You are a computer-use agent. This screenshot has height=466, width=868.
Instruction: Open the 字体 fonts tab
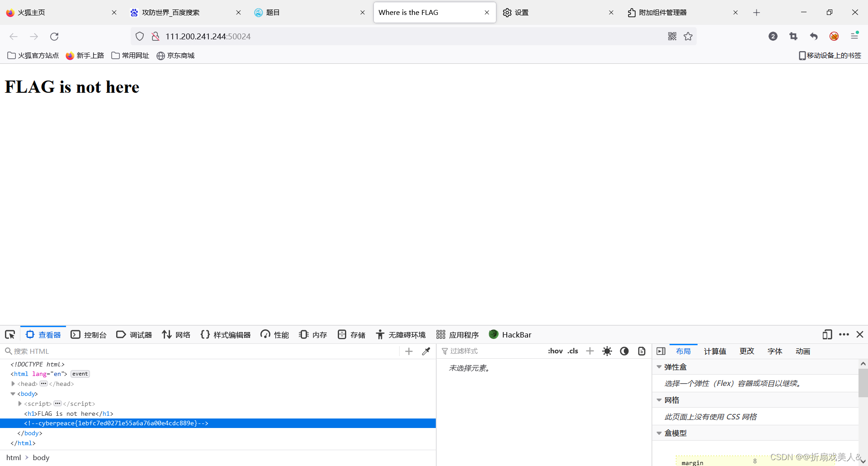(x=775, y=351)
